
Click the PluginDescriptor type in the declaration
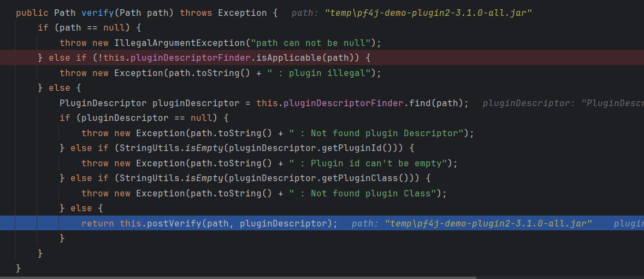coord(103,103)
